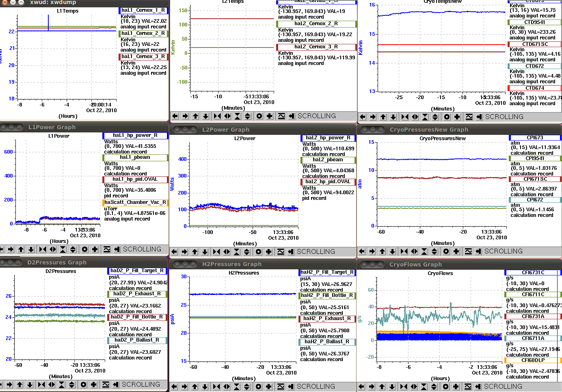Pan up in the CryoTempsNew graph toolbar

pyautogui.click(x=383, y=117)
